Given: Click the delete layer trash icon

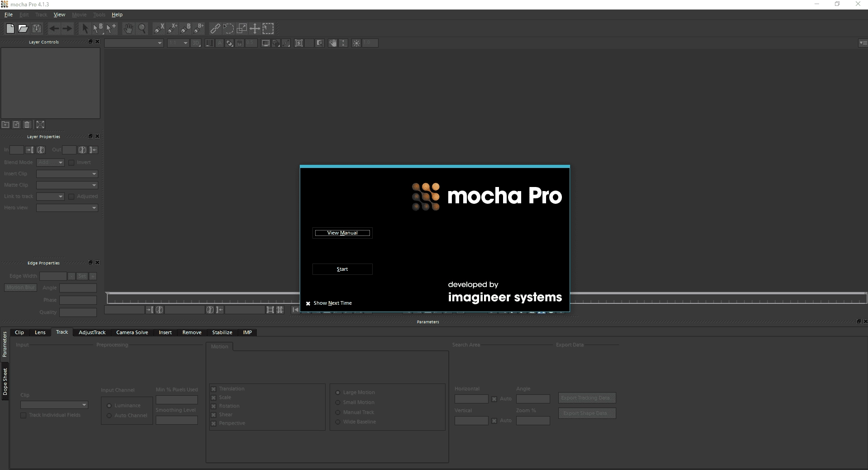Looking at the screenshot, I should tap(27, 125).
